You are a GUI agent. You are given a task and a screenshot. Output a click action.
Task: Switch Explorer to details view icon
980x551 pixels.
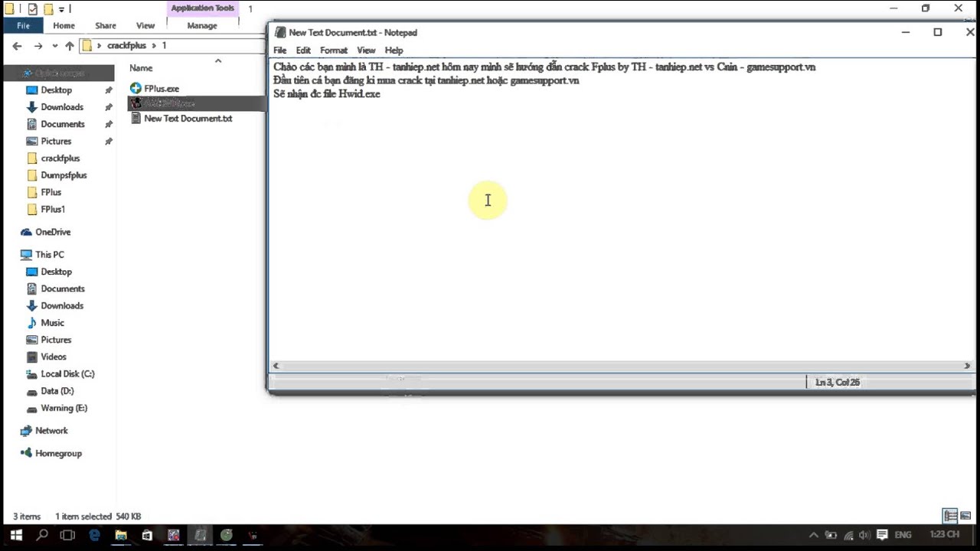(950, 516)
